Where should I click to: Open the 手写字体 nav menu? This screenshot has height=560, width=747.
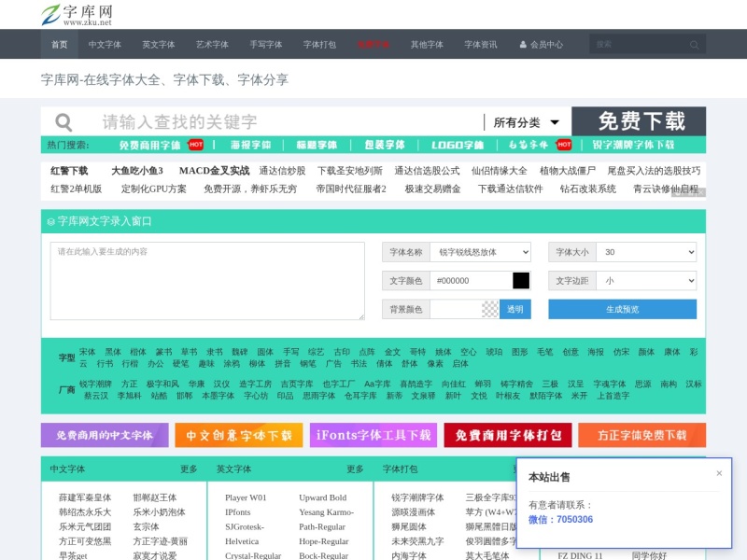pos(266,44)
